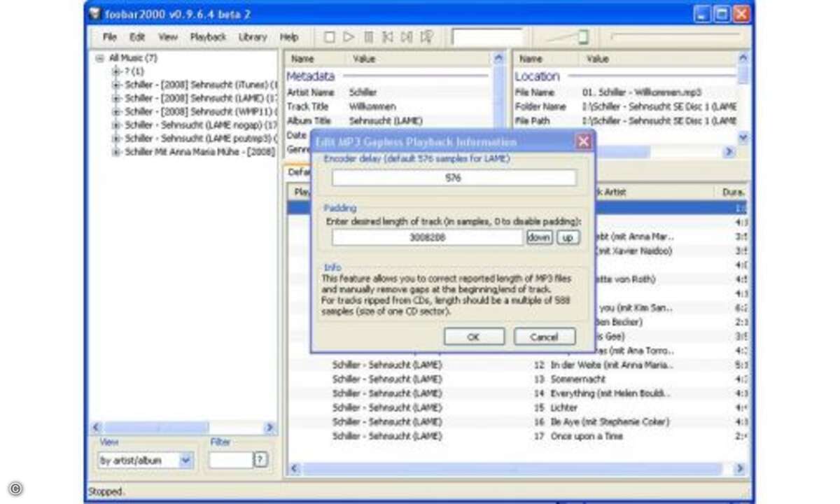
Task: Open the Help menu
Action: 289,37
